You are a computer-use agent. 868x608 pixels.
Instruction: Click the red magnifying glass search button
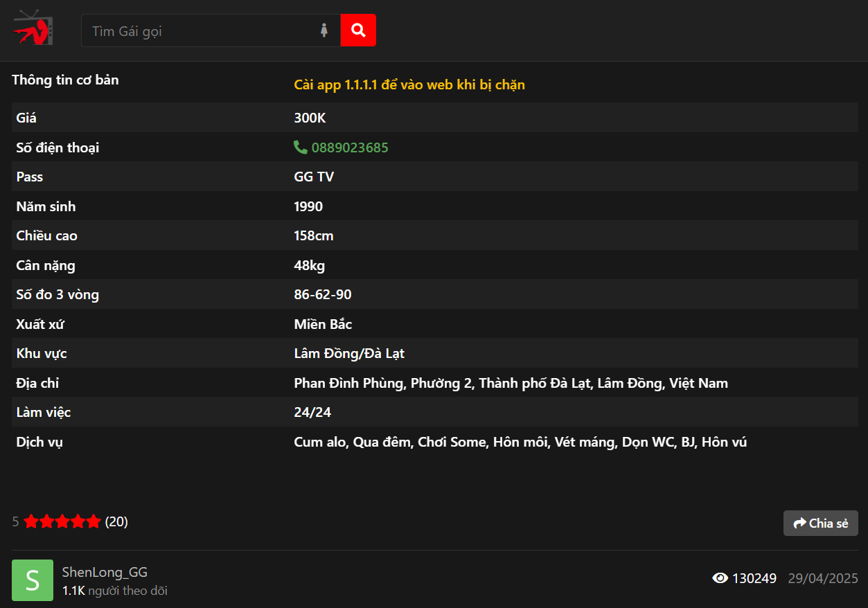pyautogui.click(x=358, y=30)
